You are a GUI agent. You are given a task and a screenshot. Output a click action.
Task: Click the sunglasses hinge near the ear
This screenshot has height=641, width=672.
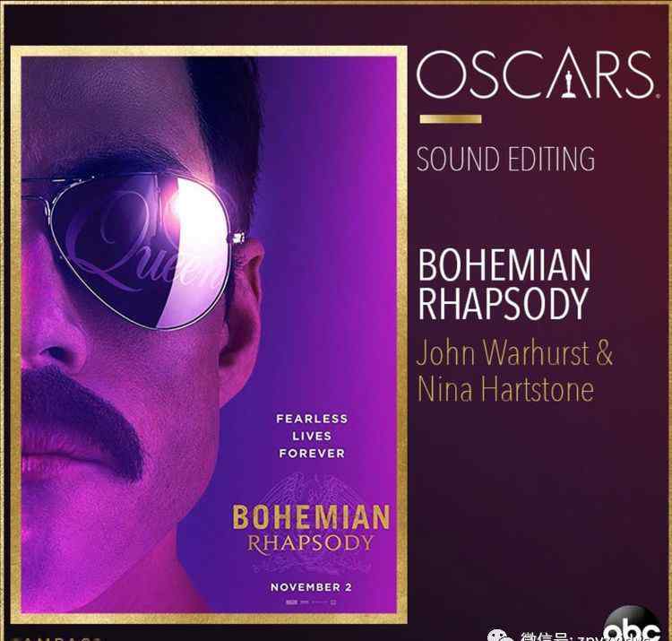click(238, 238)
